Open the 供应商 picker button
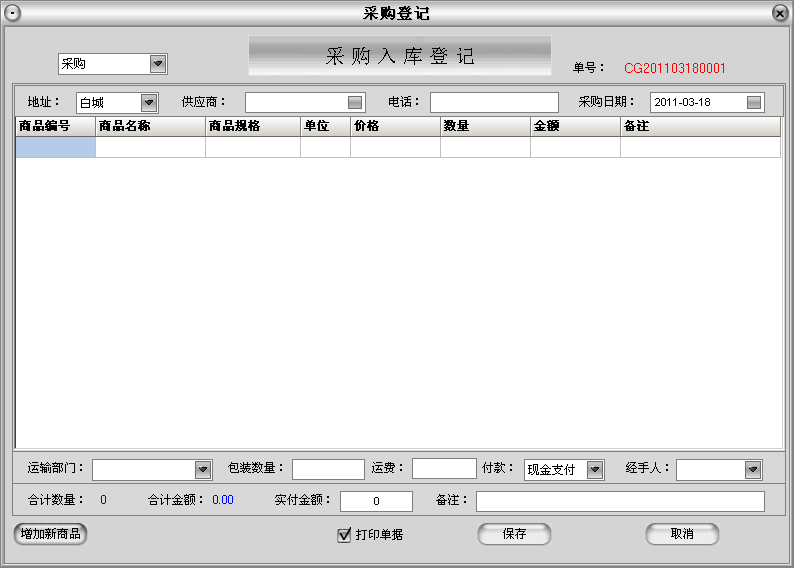 (x=355, y=102)
